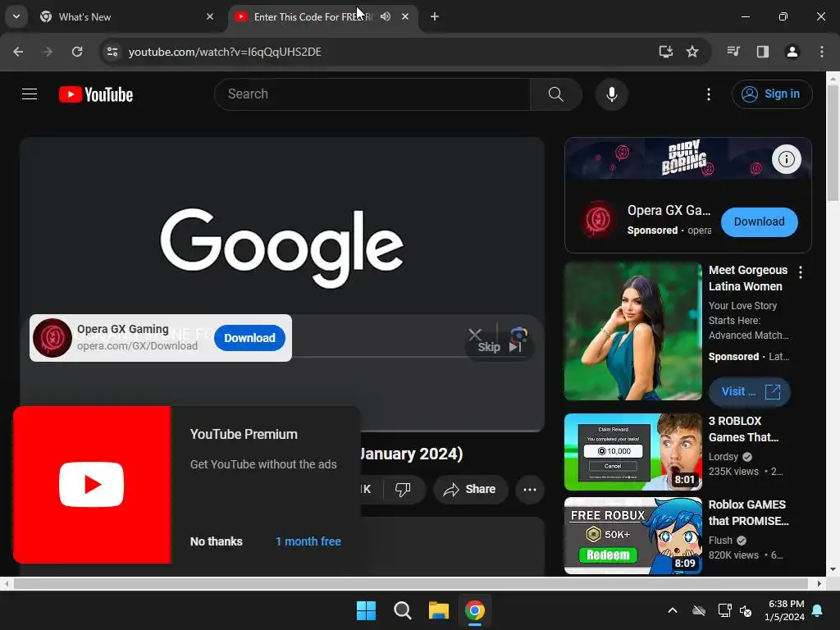Image resolution: width=840 pixels, height=630 pixels.
Task: Accept 1 month free Premium offer
Action: pyautogui.click(x=308, y=541)
